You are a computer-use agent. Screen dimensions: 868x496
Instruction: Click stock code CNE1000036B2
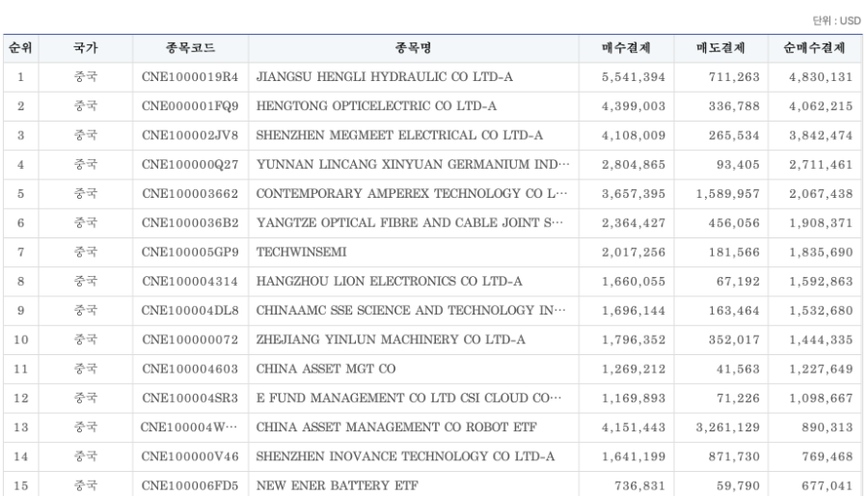click(x=190, y=223)
